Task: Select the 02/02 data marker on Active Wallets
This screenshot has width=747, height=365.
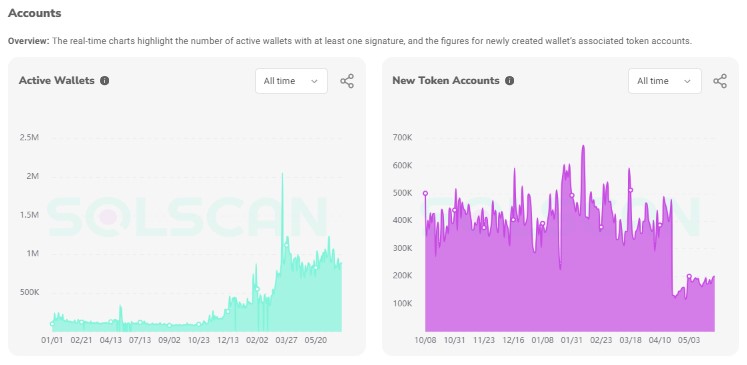Action: tap(257, 289)
